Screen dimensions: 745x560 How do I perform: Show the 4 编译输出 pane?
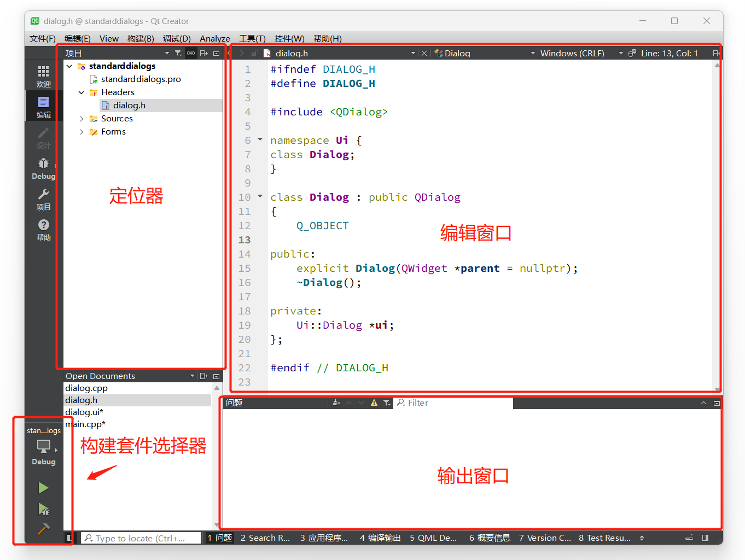380,538
